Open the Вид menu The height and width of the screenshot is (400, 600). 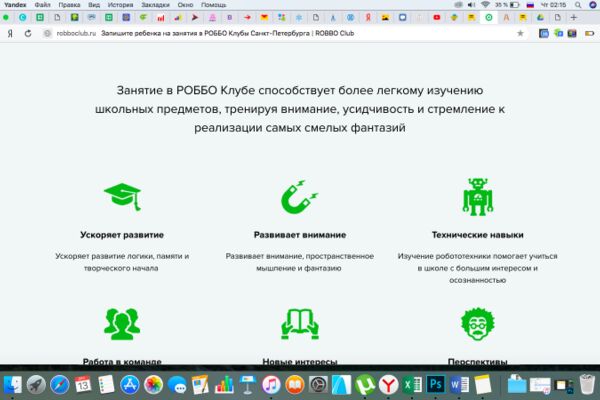(94, 5)
